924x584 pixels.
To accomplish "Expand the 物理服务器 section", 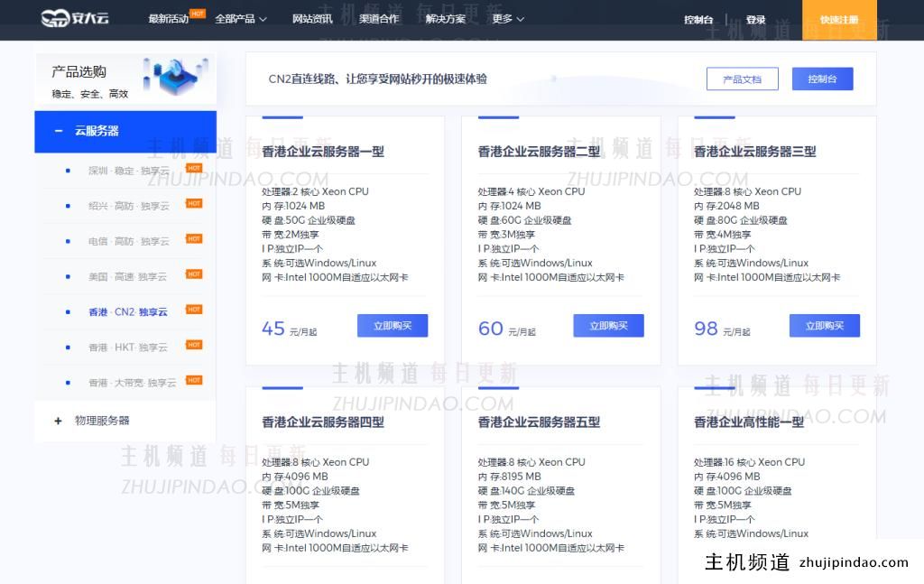I will click(95, 420).
